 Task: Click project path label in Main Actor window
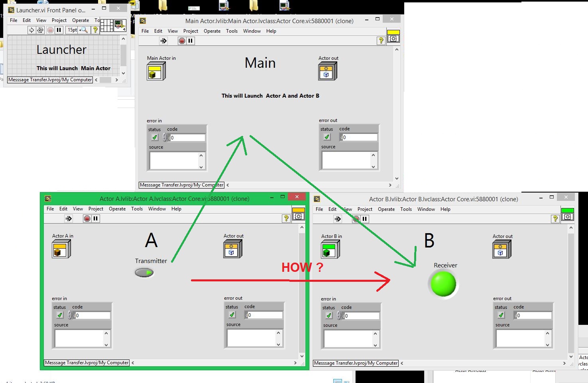[181, 185]
